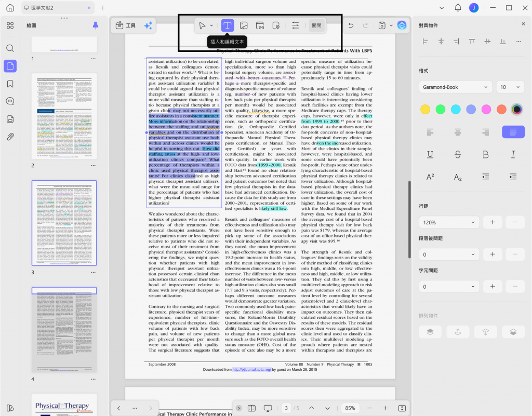Open the paragraph spacing dropdown
This screenshot has height=416, width=532.
(449, 254)
